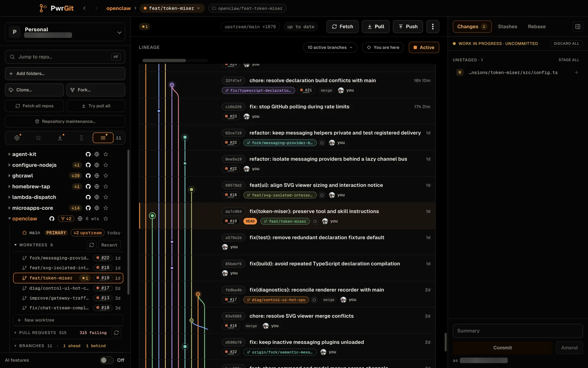Screen dimensions: 588x368
Task: Click the forward navigation arrow
Action: tap(96, 8)
